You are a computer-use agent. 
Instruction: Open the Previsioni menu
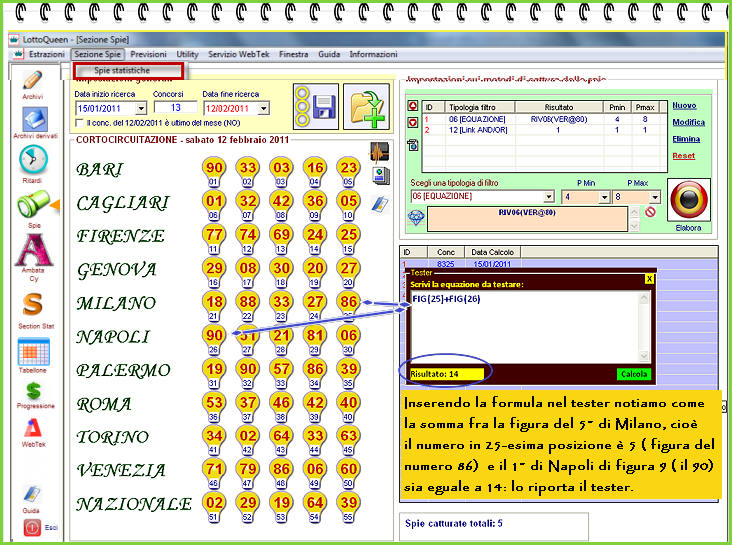pos(148,54)
